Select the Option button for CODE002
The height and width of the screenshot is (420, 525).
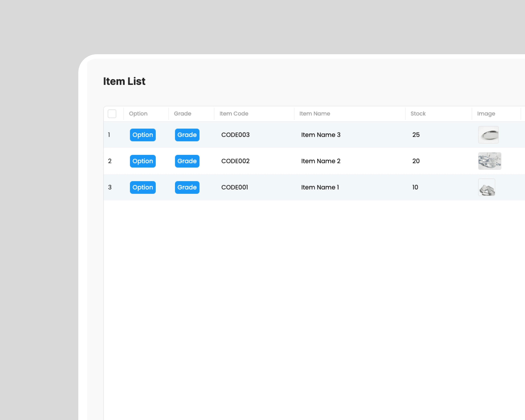[x=143, y=161]
